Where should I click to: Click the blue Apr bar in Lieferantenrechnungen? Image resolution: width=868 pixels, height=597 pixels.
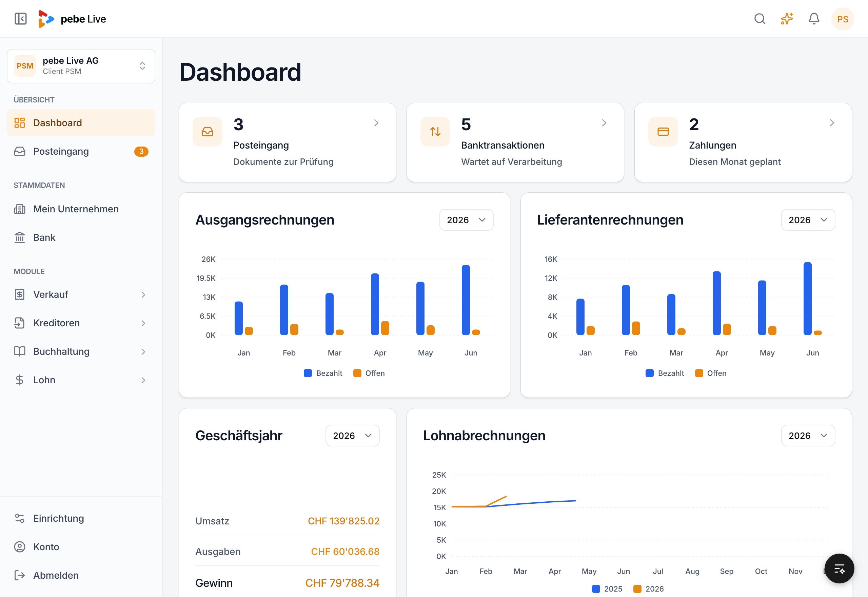[716, 303]
